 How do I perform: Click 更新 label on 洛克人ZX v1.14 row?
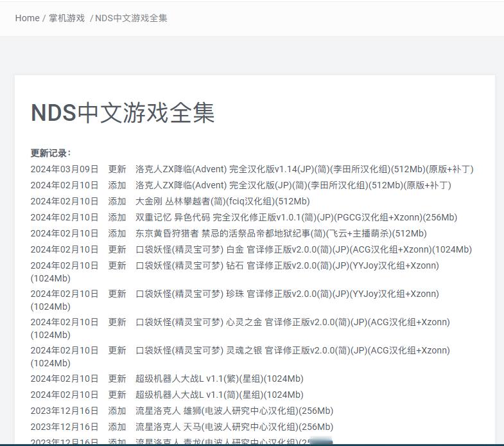click(x=117, y=169)
